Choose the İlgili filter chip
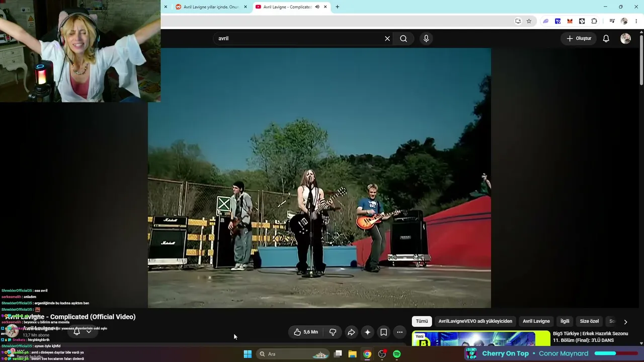 point(565,321)
